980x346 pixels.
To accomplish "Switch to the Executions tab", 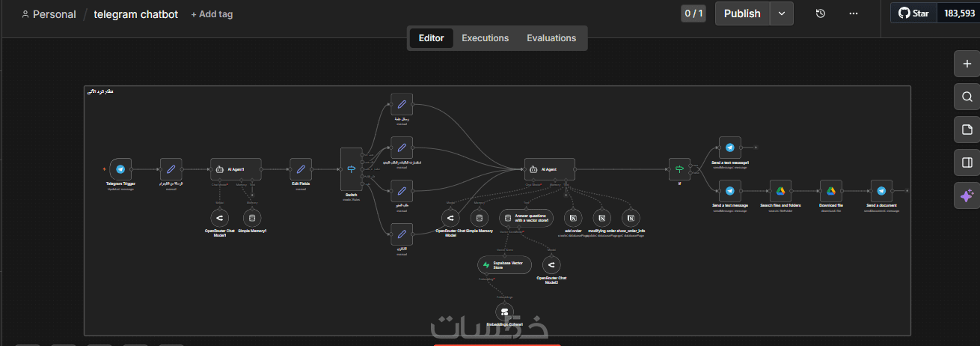I will tap(485, 38).
